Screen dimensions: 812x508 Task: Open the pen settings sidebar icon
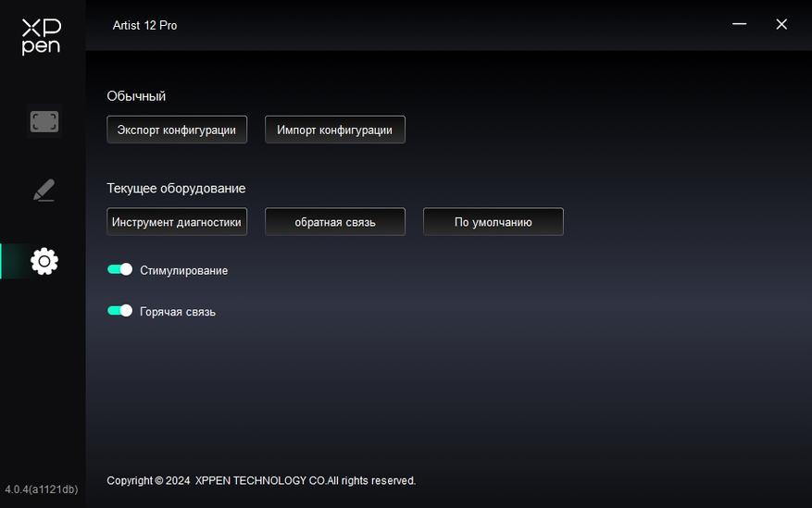44,191
